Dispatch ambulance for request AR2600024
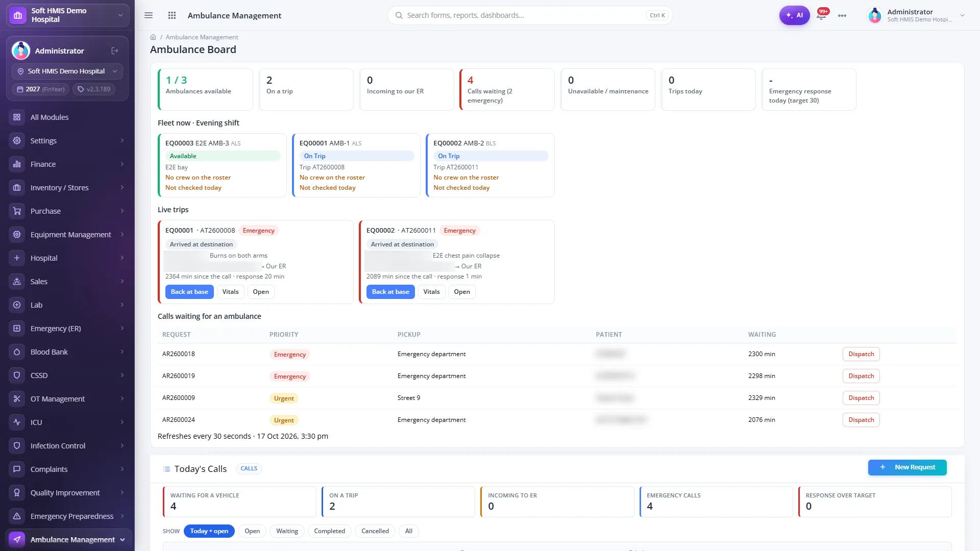This screenshot has width=980, height=551. pyautogui.click(x=861, y=420)
